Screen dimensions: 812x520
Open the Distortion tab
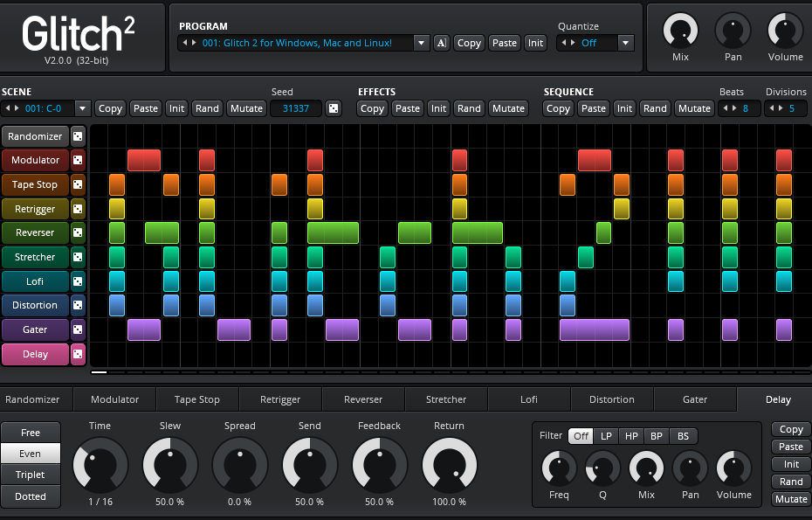(x=611, y=399)
